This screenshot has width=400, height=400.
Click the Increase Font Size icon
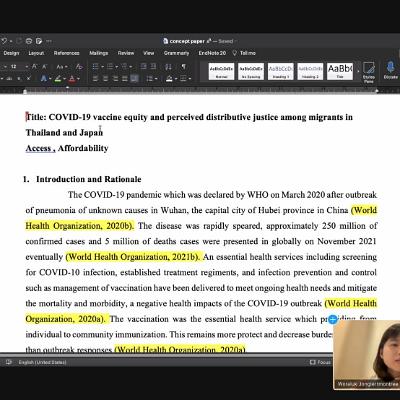coord(34,67)
